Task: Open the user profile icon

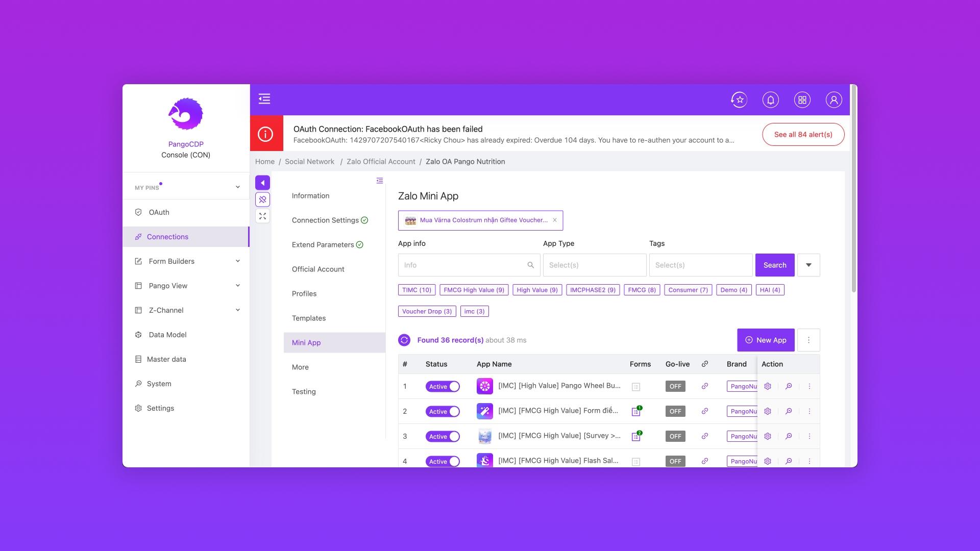Action: pyautogui.click(x=834, y=100)
